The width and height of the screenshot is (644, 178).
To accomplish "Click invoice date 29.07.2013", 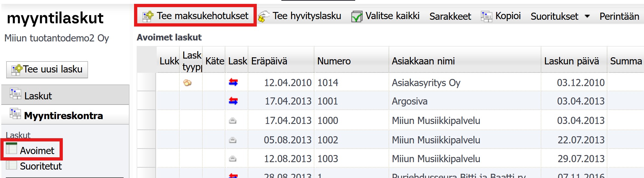I will click(581, 159).
